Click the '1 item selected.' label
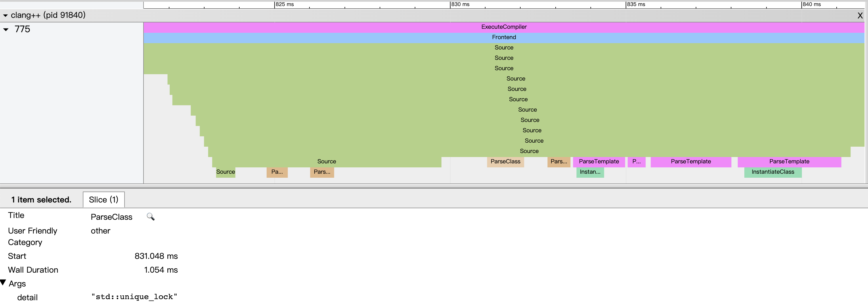The height and width of the screenshot is (306, 868). [41, 200]
